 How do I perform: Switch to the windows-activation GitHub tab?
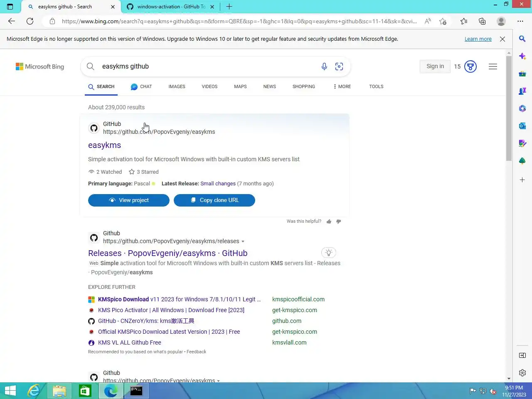pyautogui.click(x=171, y=7)
